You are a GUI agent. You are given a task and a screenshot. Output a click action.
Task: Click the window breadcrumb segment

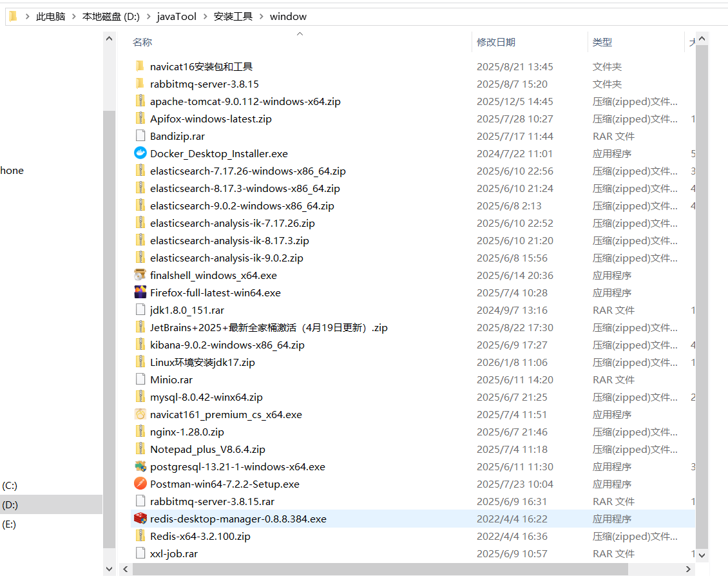[x=289, y=17]
